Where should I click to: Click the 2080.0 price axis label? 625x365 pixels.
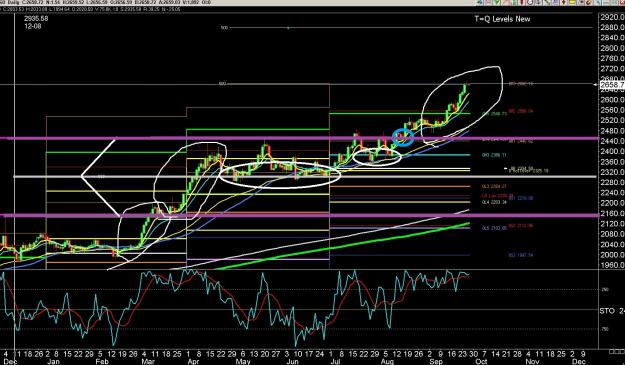coord(612,234)
